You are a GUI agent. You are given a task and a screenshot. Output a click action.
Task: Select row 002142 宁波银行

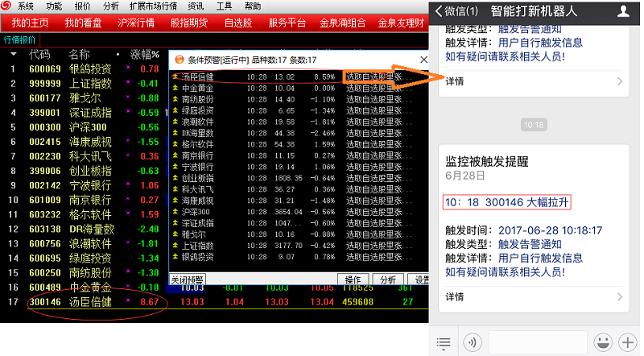85,185
